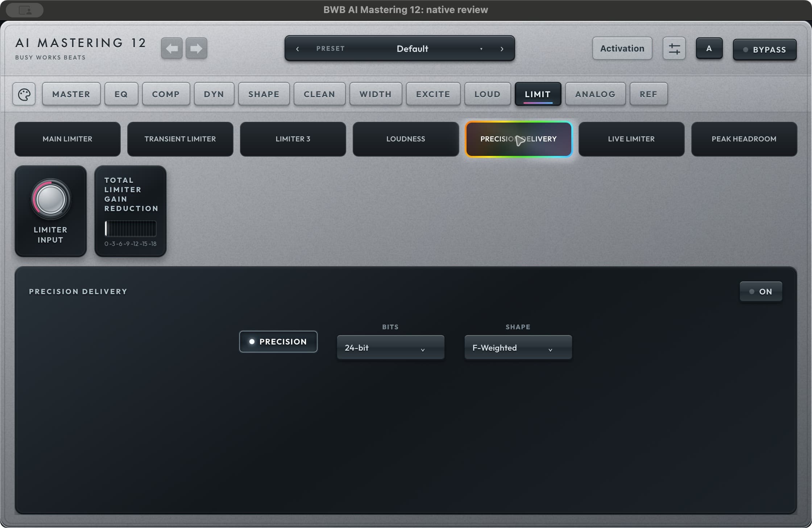Click the window icon in title bar
Viewport: 812px width, 528px height.
tap(25, 10)
